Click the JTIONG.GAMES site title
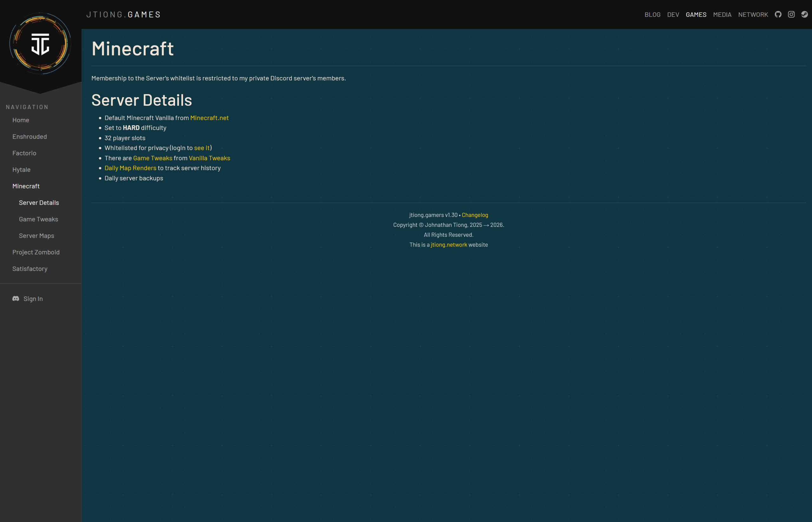Screen dimensions: 812x522 (x=123, y=15)
